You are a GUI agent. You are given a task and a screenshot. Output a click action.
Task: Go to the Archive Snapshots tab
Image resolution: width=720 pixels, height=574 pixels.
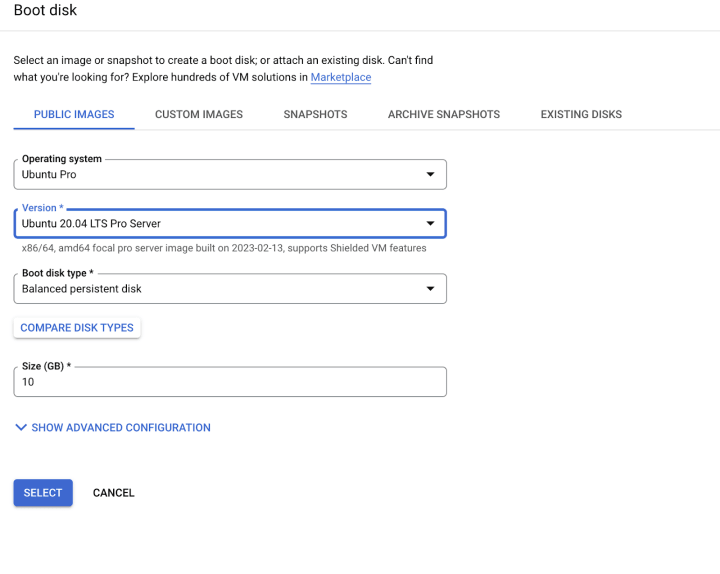[444, 115]
